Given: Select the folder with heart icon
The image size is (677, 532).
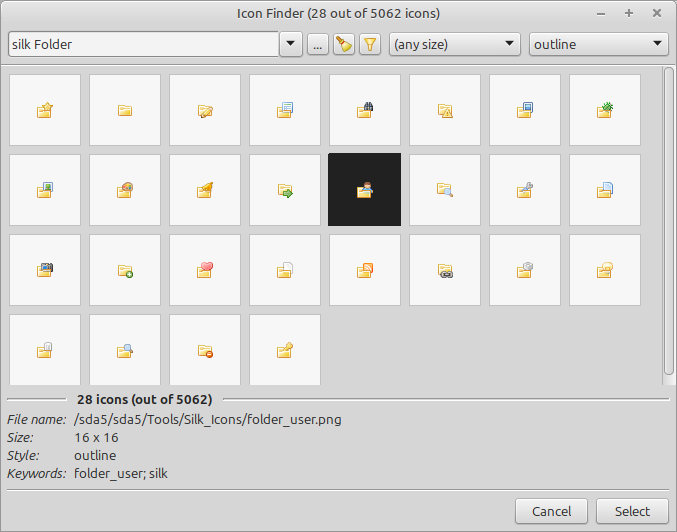Looking at the screenshot, I should coord(205,270).
